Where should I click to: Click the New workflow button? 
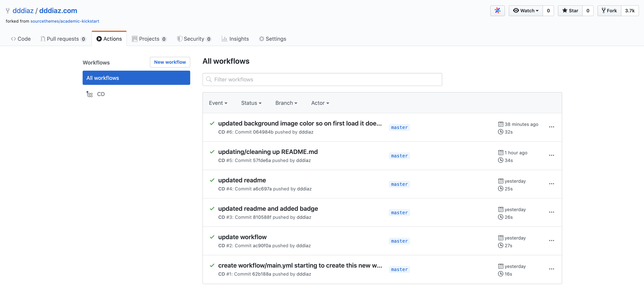170,62
